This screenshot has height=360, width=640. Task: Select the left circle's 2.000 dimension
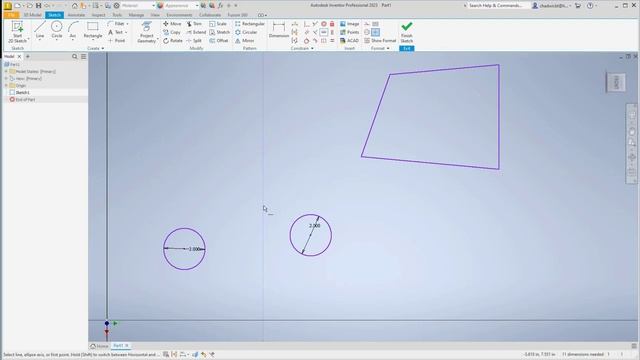coord(195,249)
